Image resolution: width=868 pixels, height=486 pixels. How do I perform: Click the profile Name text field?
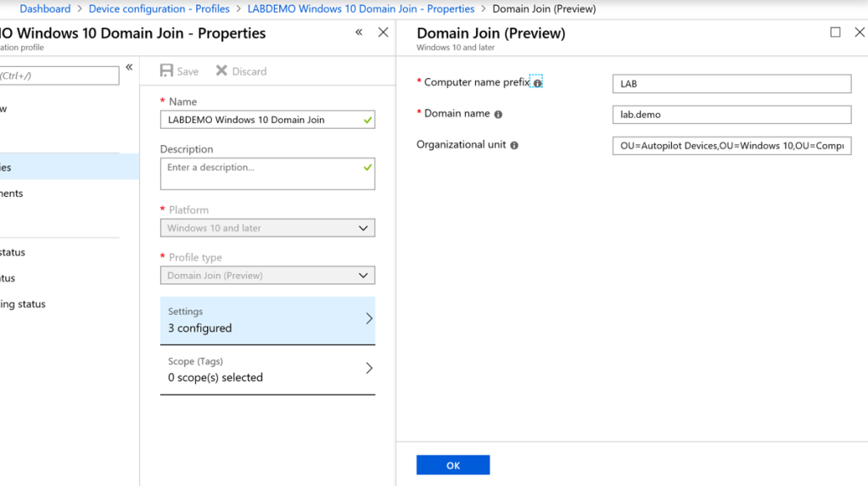pyautogui.click(x=261, y=120)
